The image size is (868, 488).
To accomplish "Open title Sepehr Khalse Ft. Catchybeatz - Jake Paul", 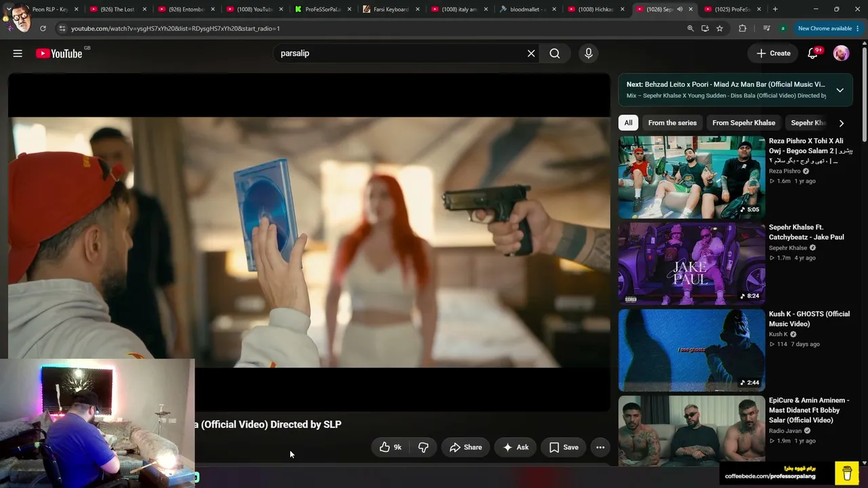I will pos(806,232).
